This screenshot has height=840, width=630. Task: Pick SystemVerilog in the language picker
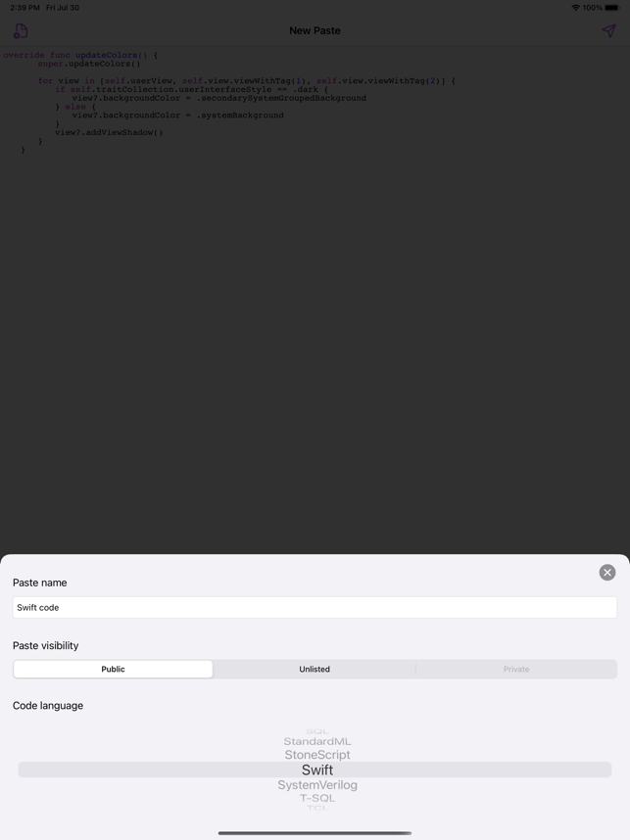[317, 785]
